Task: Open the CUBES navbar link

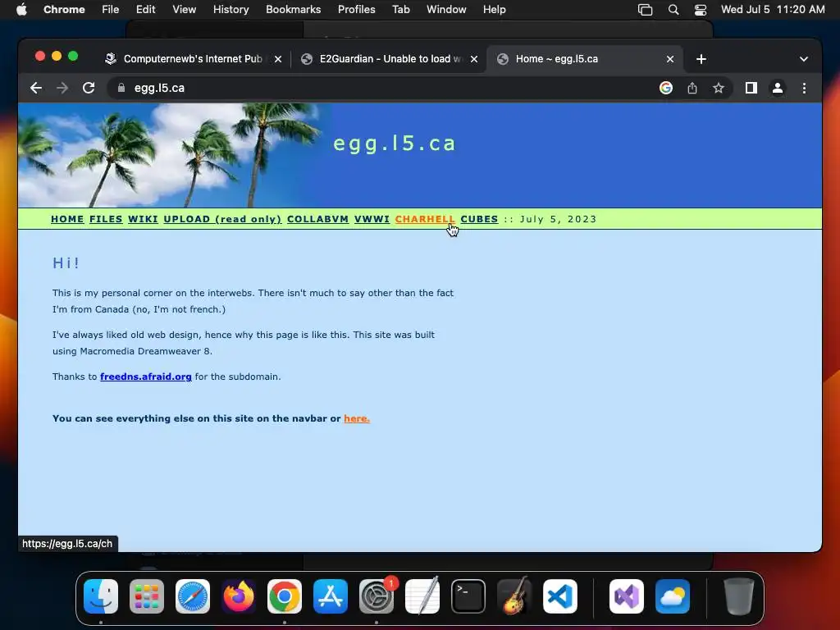Action: click(479, 219)
